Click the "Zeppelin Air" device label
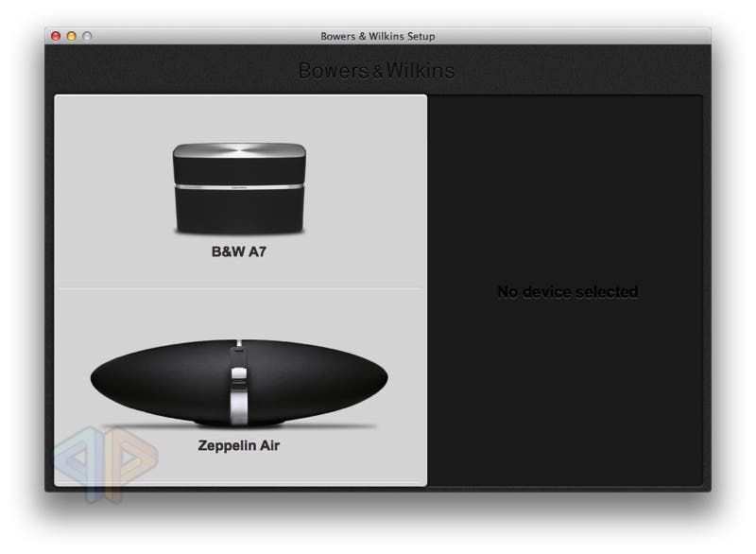 click(239, 444)
